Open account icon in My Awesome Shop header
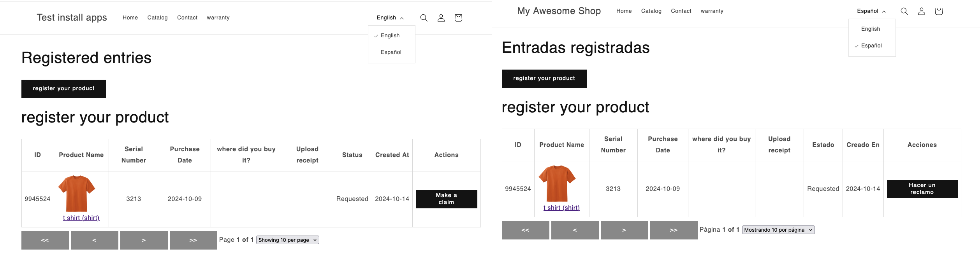 click(x=921, y=11)
